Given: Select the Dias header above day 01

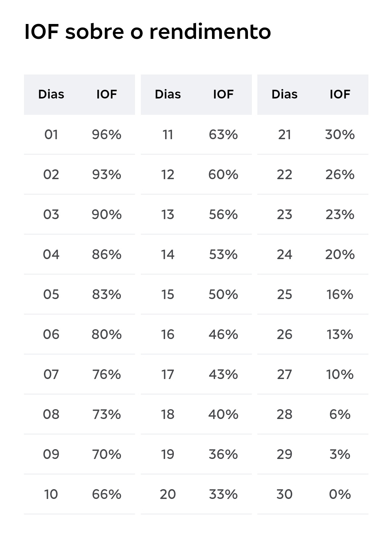Looking at the screenshot, I should (51, 94).
